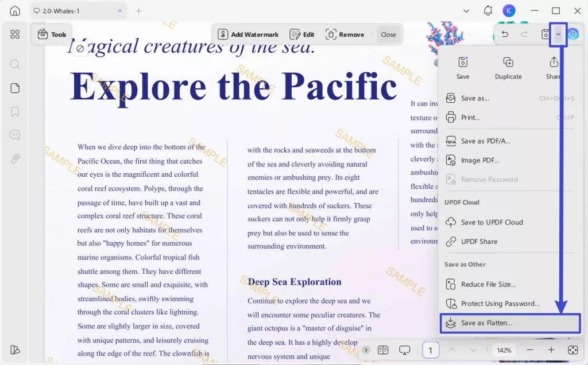Screen dimensions: 588x365
Task: Click the thumbnails grid icon in sidebar
Action: [x=15, y=34]
